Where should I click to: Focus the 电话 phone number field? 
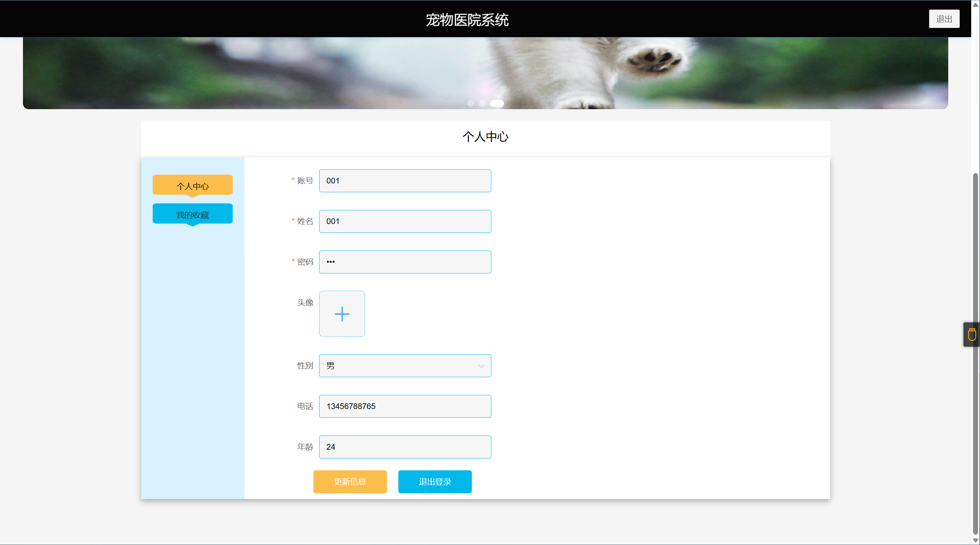[x=405, y=406]
